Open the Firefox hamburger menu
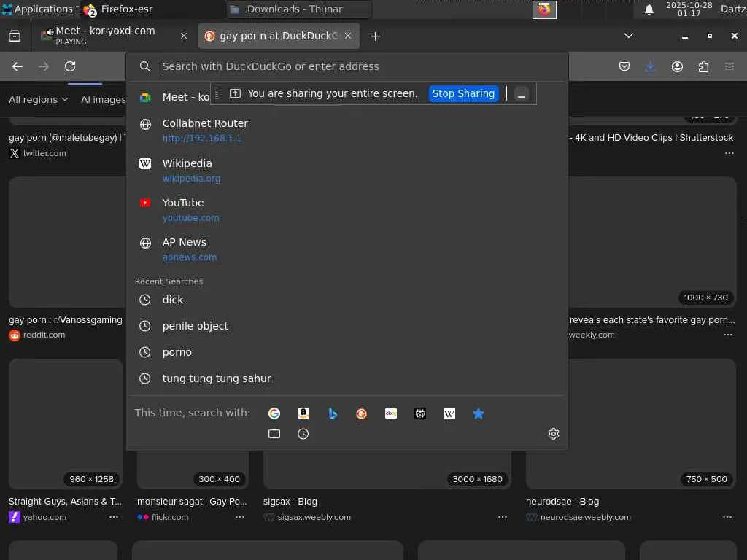Screen dimensions: 747x560 click(x=729, y=66)
